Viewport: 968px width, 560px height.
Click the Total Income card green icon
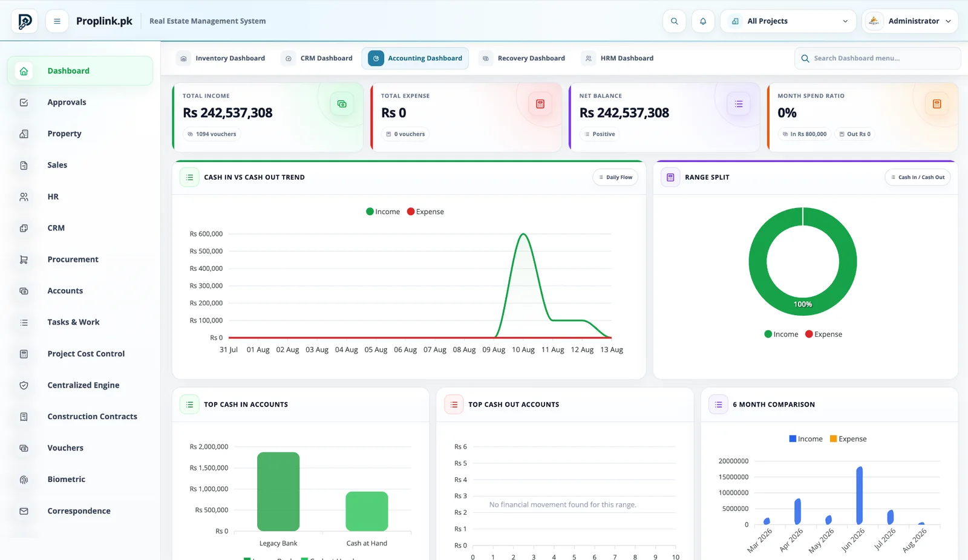[x=342, y=104]
